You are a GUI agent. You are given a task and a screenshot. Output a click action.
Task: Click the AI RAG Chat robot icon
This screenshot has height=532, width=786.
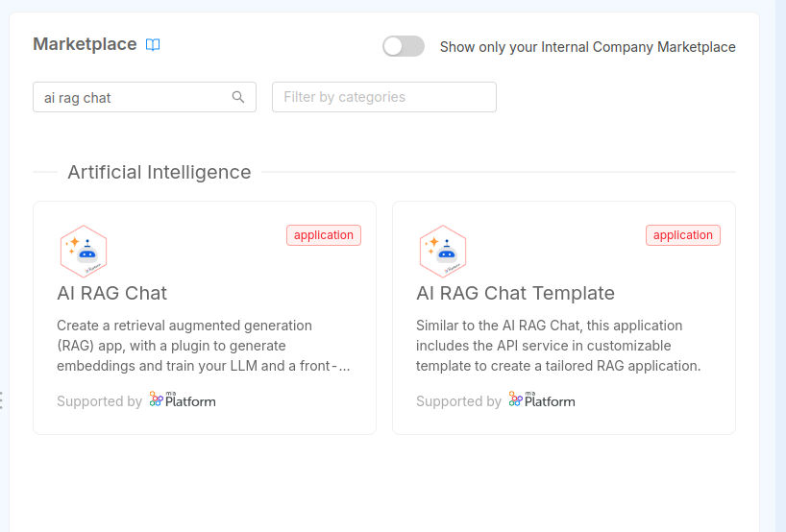(84, 252)
